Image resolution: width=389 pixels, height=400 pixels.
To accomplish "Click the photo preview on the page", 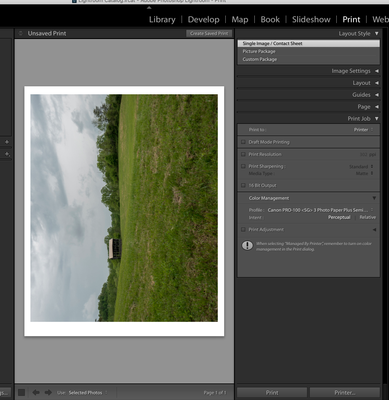I will tap(124, 208).
